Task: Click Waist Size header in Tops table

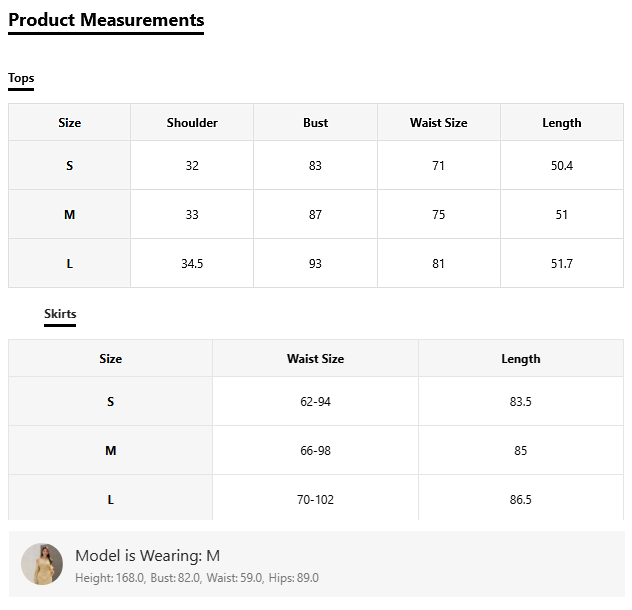Action: [x=438, y=123]
